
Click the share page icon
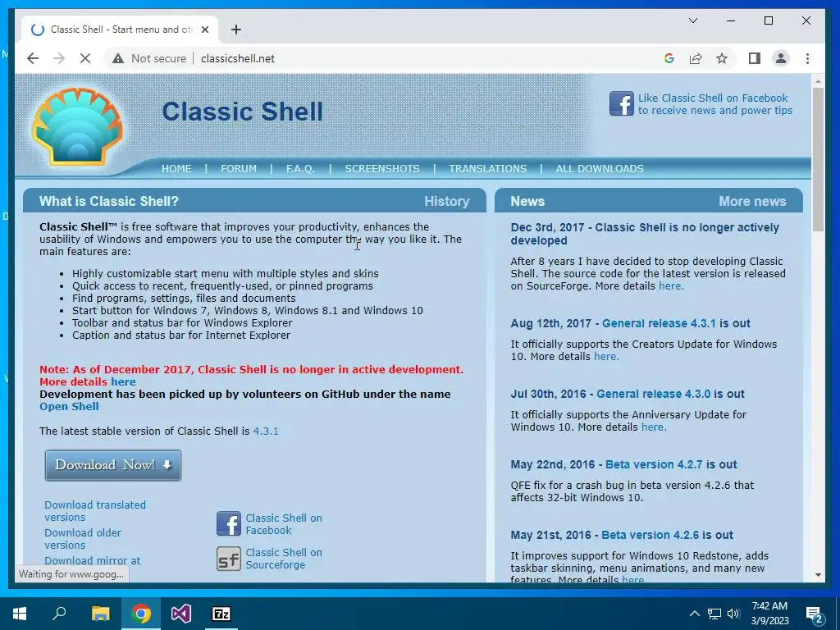coord(696,58)
